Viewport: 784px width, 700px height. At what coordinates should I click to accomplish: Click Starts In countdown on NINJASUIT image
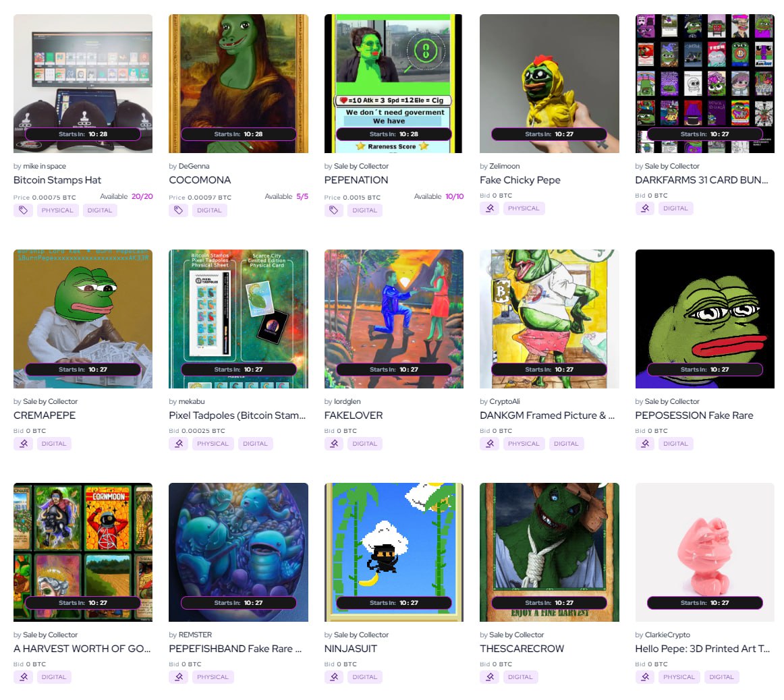point(394,603)
